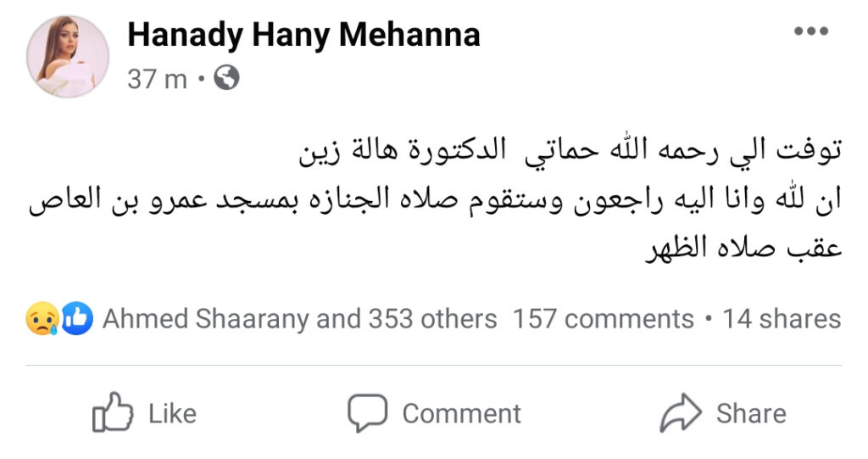Click the 37 m post timestamp
This screenshot has width=868, height=459.
click(x=157, y=79)
